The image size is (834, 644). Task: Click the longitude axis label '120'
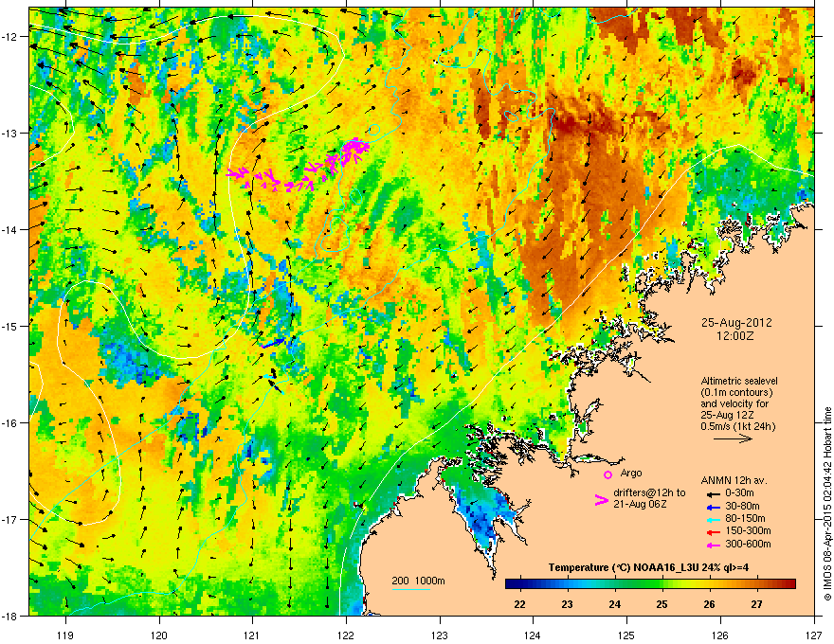pyautogui.click(x=159, y=635)
